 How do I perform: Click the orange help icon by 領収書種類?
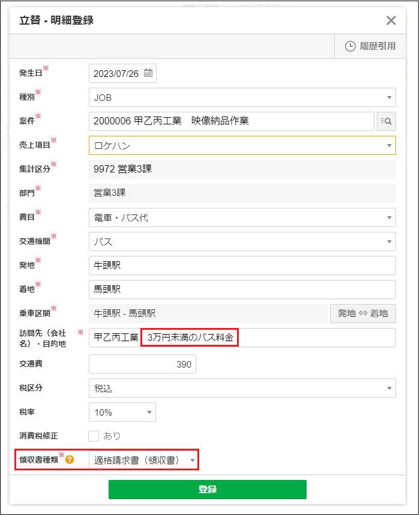click(70, 460)
